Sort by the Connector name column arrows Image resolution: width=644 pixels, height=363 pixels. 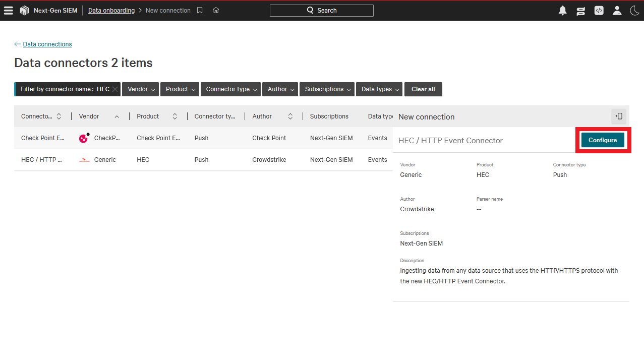tap(58, 116)
